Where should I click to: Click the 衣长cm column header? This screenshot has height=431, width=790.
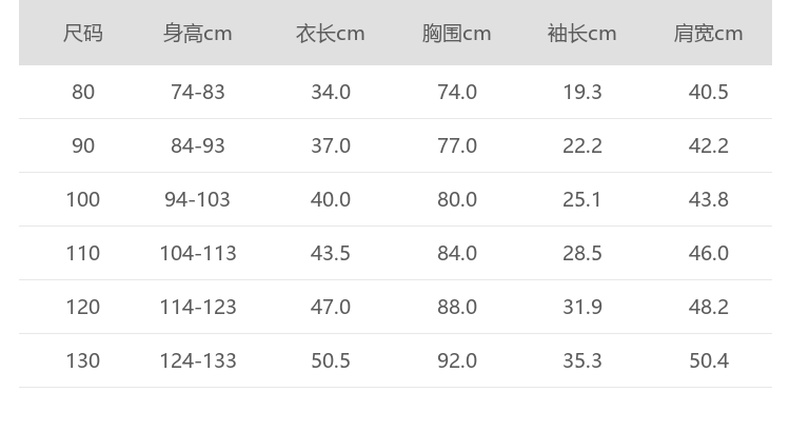(330, 34)
